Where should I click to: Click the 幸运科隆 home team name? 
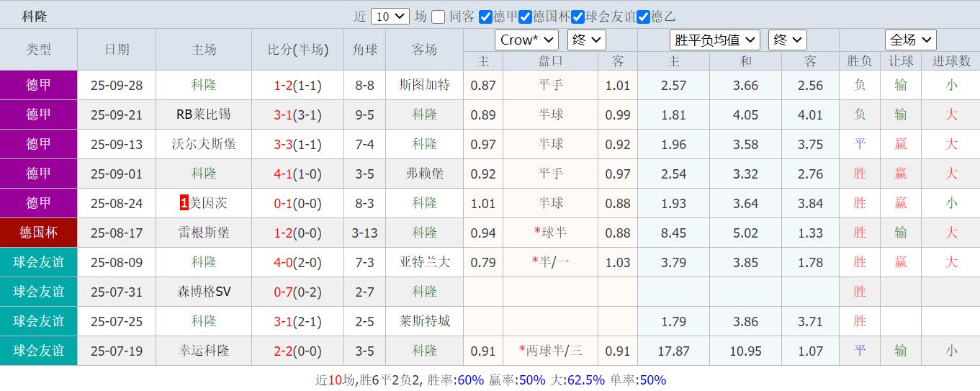pyautogui.click(x=204, y=351)
